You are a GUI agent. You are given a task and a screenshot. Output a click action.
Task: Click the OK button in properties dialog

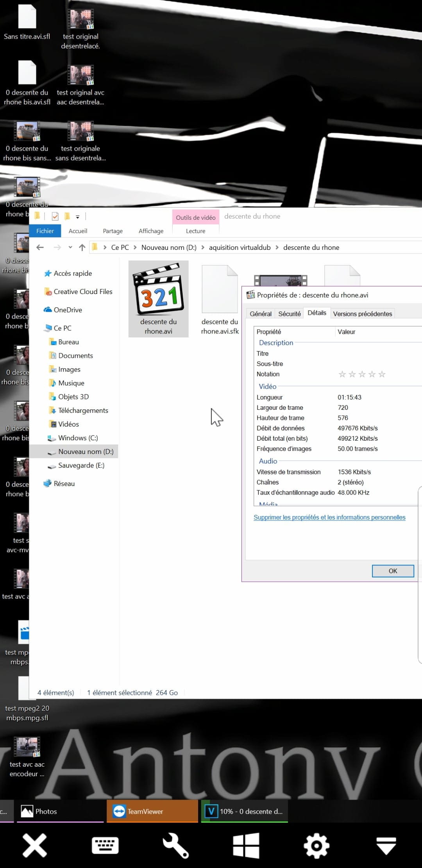[x=393, y=571]
